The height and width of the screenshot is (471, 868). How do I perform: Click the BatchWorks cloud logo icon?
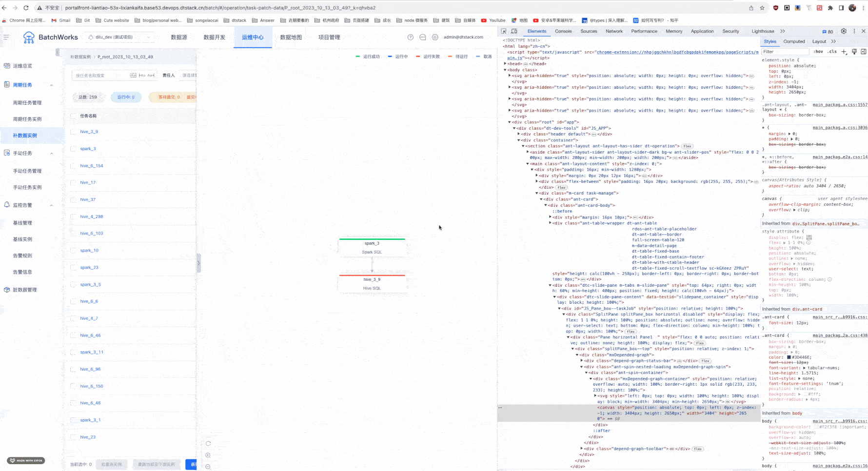point(29,38)
